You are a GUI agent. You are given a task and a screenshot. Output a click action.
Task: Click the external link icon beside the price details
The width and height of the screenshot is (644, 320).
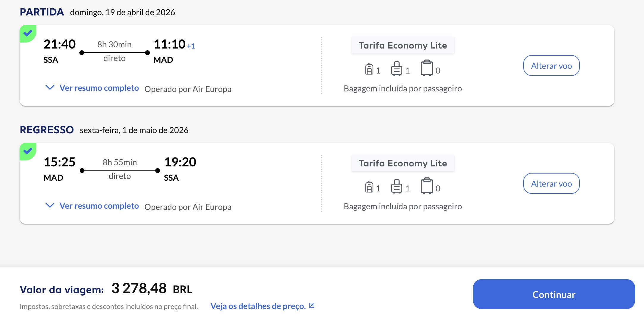(312, 305)
